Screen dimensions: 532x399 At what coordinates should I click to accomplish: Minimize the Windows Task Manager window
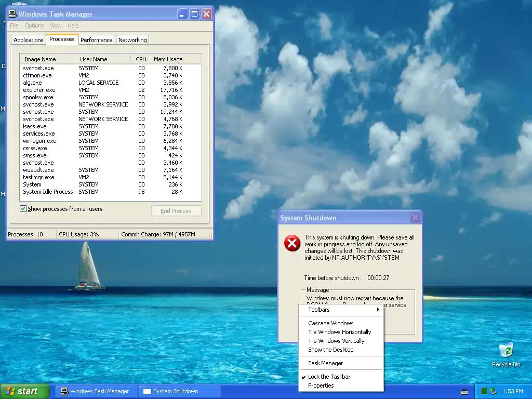pyautogui.click(x=182, y=14)
